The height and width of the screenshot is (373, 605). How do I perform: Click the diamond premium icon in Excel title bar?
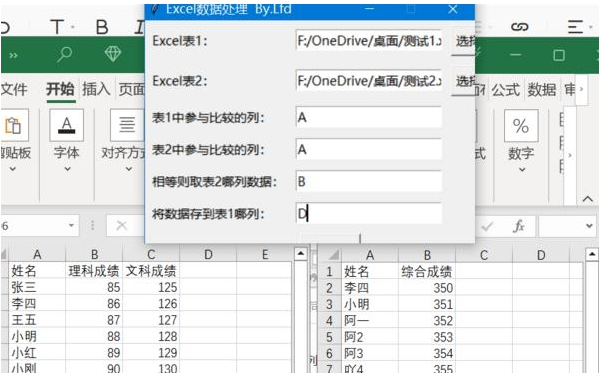(113, 54)
